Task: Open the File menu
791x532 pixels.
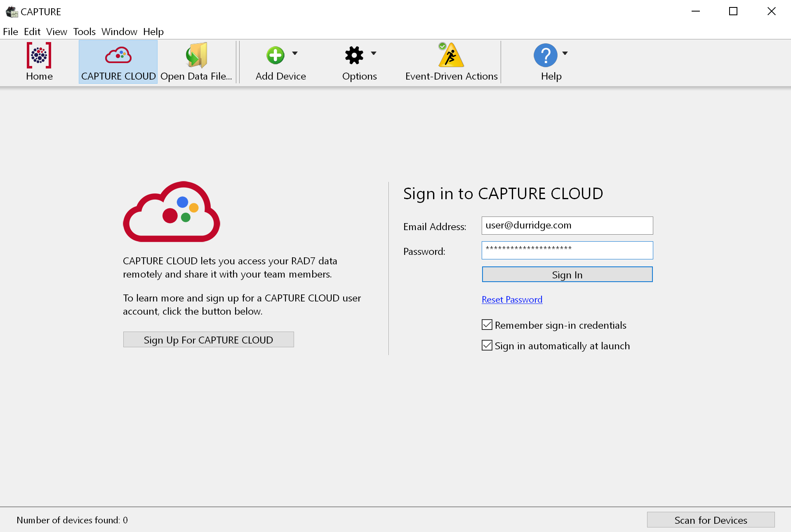Action: 10,32
